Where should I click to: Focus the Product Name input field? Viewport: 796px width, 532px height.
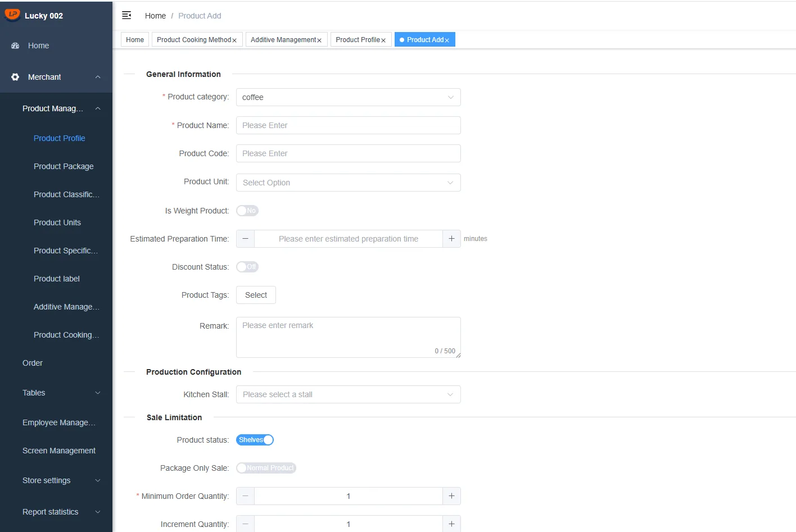coord(349,125)
